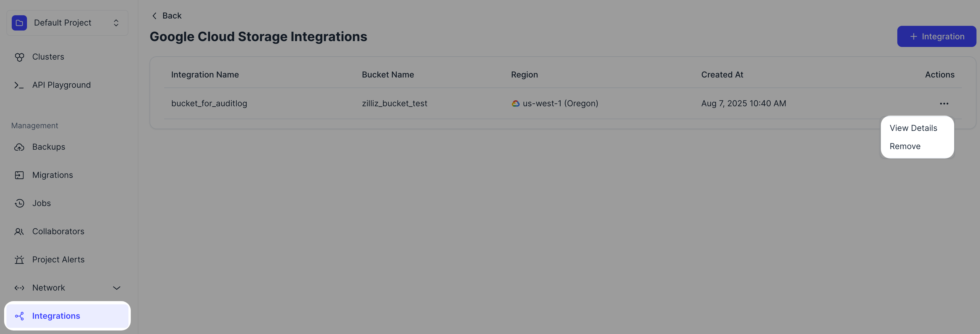Choose View Details from the menu
The width and height of the screenshot is (980, 334).
coord(913,128)
